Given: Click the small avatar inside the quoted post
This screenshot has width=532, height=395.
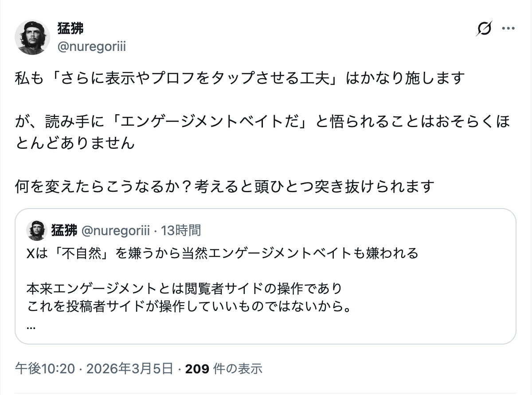Looking at the screenshot, I should point(37,230).
